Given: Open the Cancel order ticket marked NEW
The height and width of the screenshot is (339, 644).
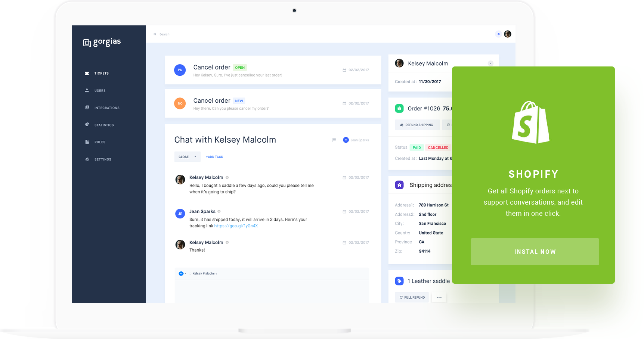Looking at the screenshot, I should click(273, 103).
